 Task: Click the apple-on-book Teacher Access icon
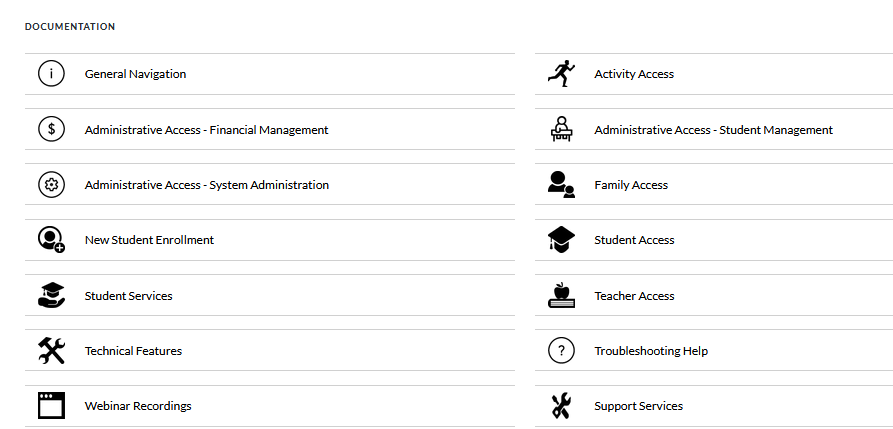point(561,296)
